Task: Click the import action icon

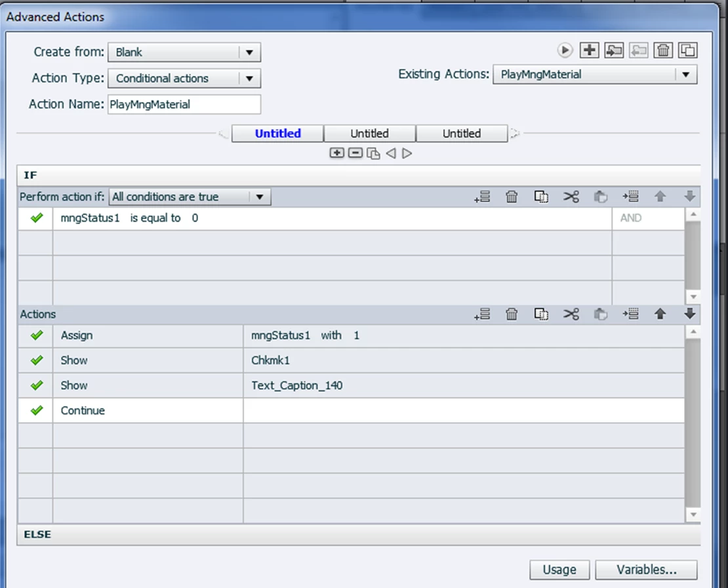Action: click(x=614, y=50)
